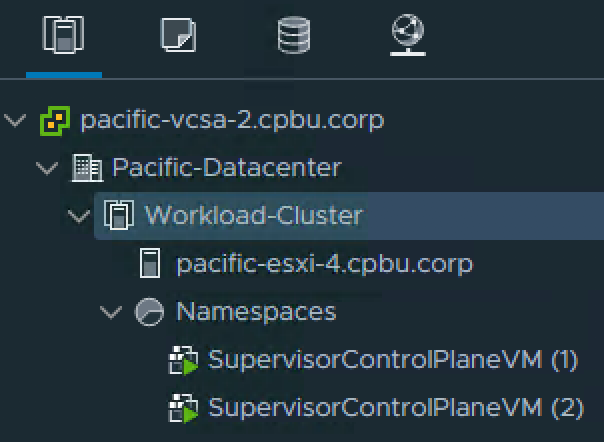Open the Storage inventory view tab
Image resolution: width=604 pixels, height=442 pixels.
[293, 36]
